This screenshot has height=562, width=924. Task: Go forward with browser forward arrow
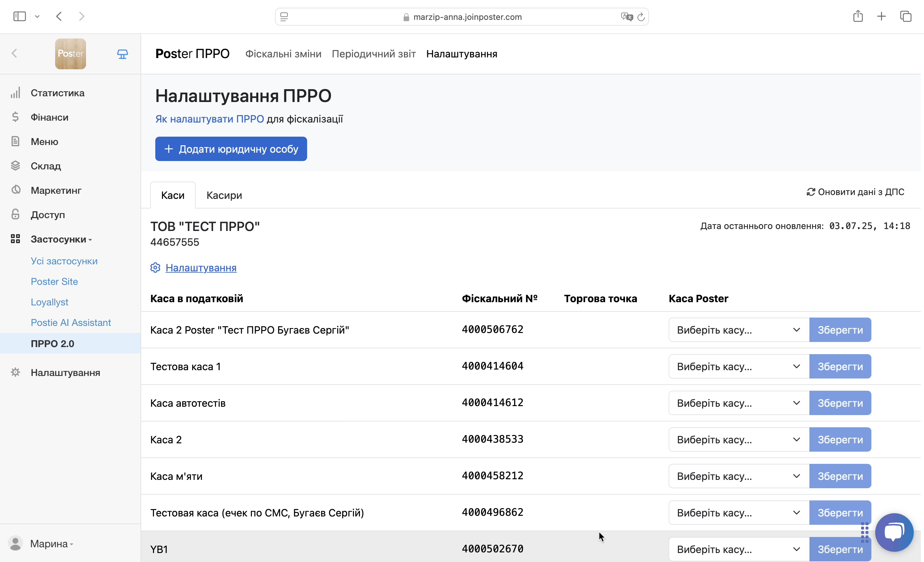pos(82,16)
